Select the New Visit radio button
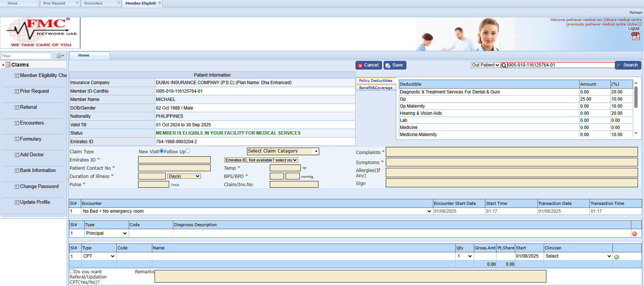The height and width of the screenshot is (286, 644). coord(162,151)
